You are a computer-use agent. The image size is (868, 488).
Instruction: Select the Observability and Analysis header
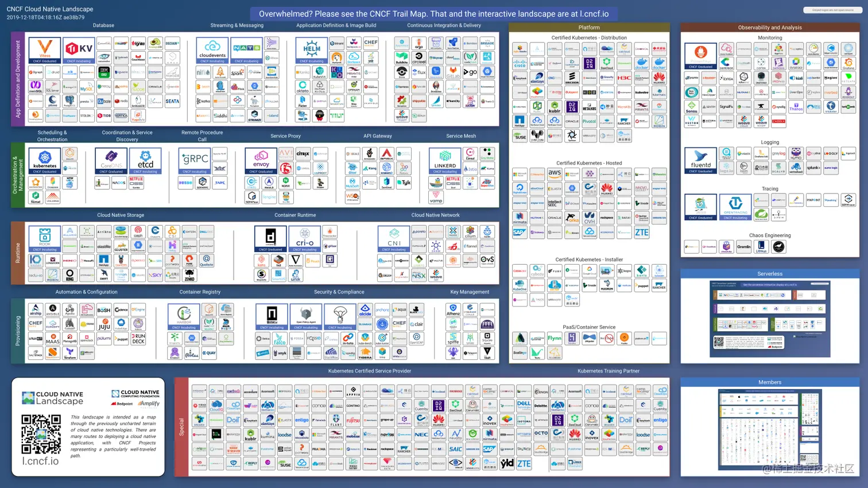pyautogui.click(x=770, y=27)
